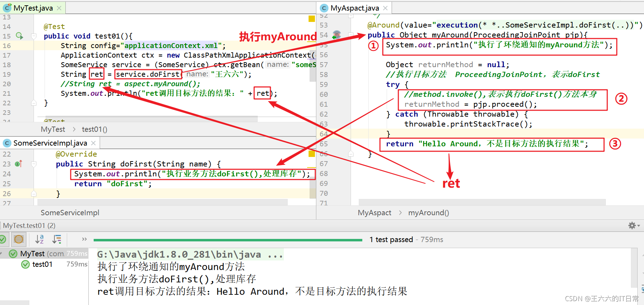Screen dimensions: 644x305
Task: Click the SomeServiceImpl breadcrumb
Action: tap(70, 212)
